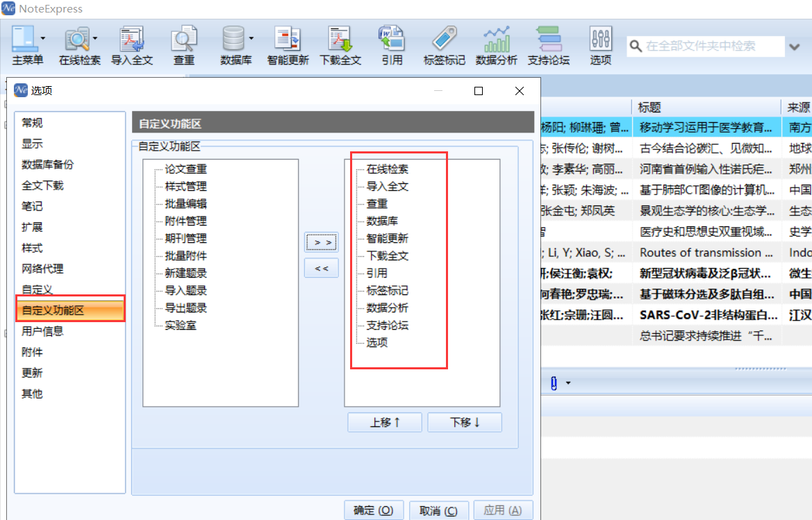Select 智能更新 in the ribbon list
This screenshot has width=812, height=520.
click(388, 239)
